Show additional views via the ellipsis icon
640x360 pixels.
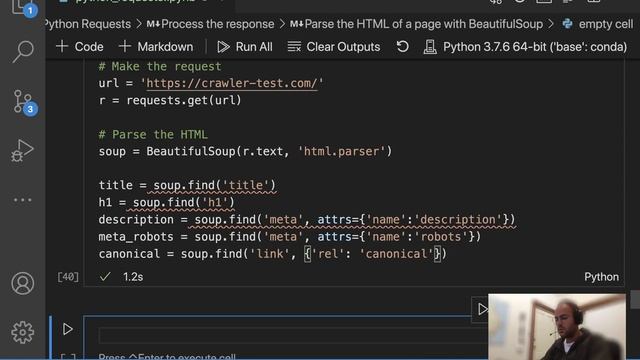(x=22, y=200)
